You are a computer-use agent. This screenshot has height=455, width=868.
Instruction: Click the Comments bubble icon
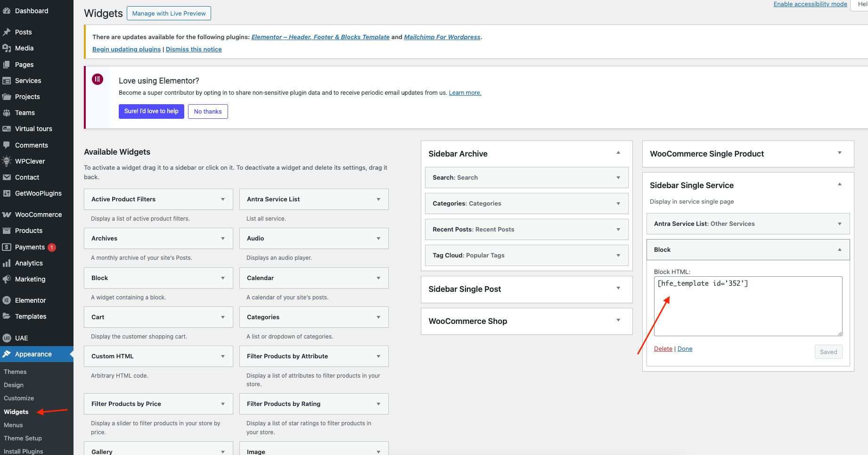(7, 145)
